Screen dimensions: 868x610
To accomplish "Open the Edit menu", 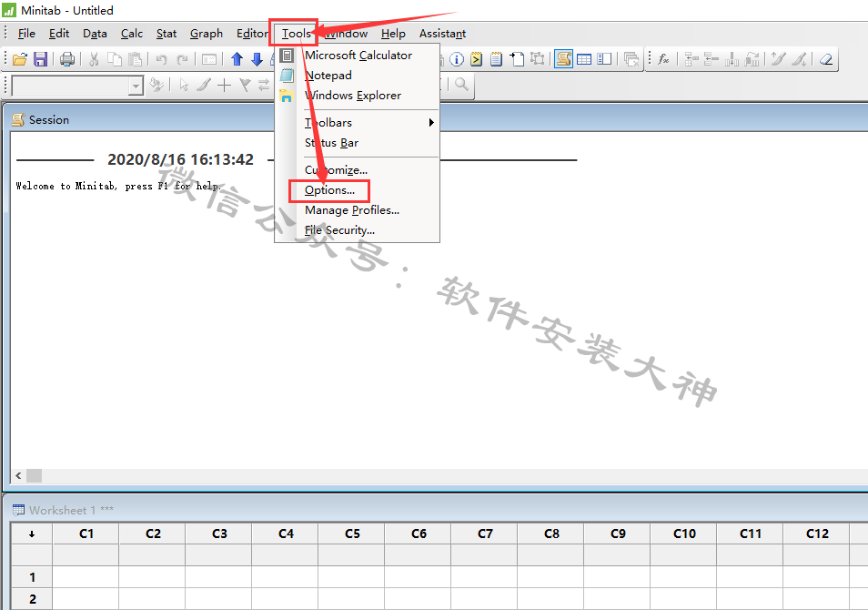I will tap(58, 34).
